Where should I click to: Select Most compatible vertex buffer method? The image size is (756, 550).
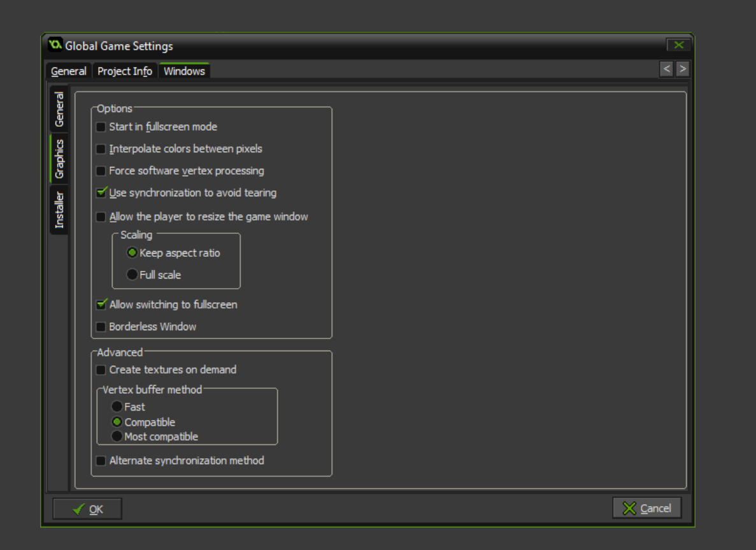(117, 437)
